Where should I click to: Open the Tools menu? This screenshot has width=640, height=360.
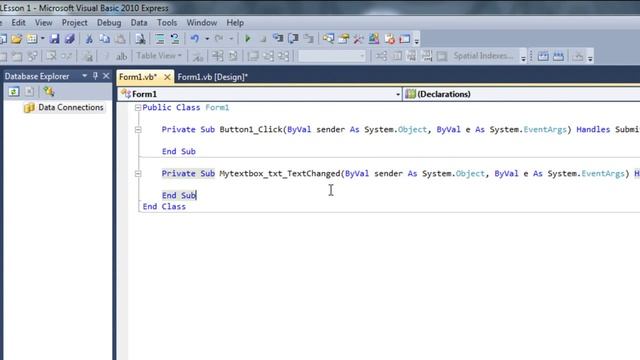167,23
